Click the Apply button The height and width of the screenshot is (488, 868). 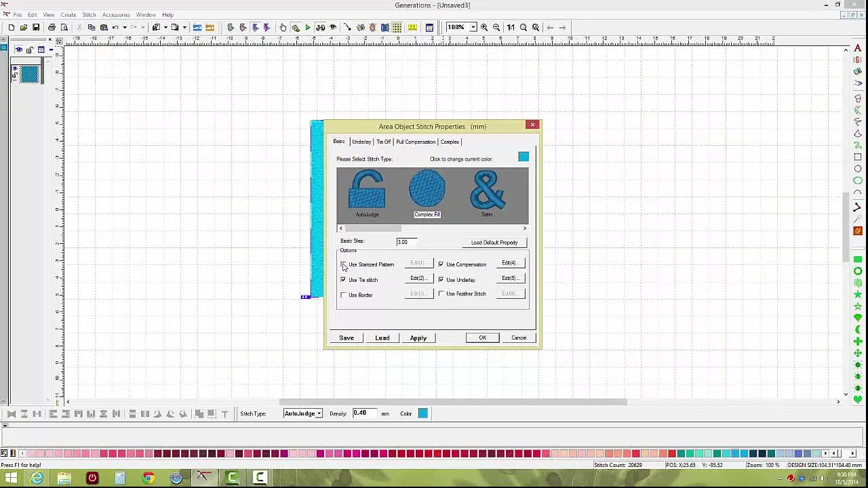point(418,338)
